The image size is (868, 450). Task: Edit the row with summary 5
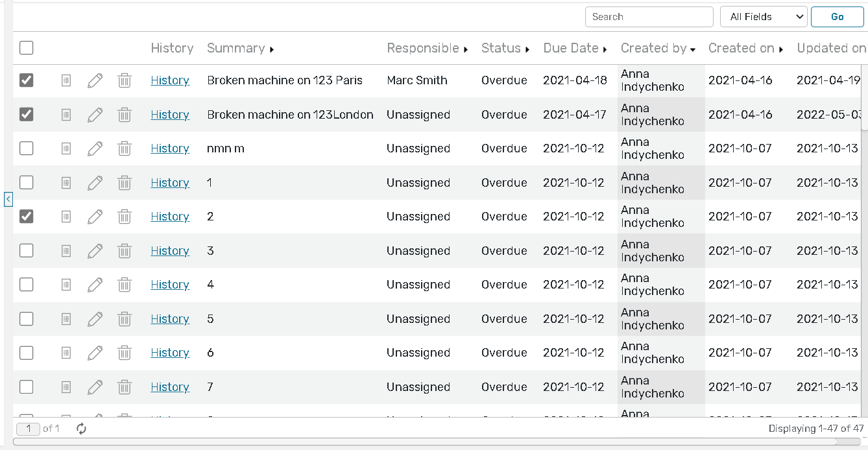(x=95, y=319)
